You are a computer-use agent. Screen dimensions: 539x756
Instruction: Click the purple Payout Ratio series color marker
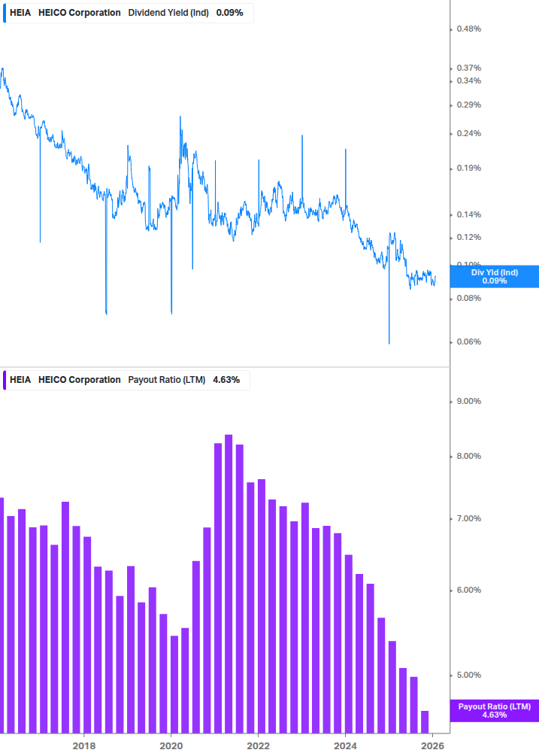point(5,380)
